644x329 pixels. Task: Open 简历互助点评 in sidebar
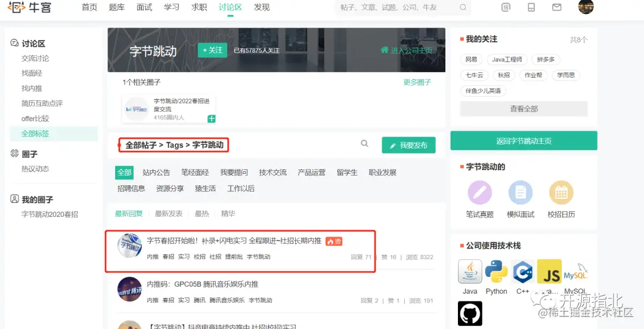tap(42, 103)
